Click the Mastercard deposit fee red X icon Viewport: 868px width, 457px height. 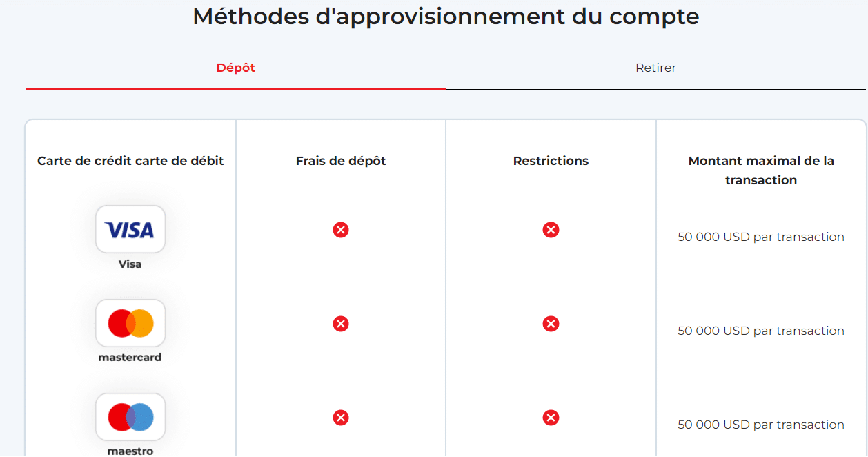point(341,324)
